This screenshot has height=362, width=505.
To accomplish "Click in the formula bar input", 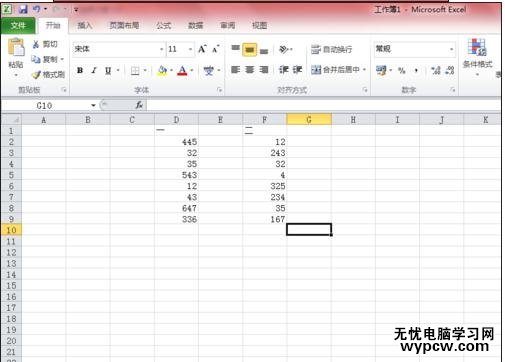I will pos(323,105).
